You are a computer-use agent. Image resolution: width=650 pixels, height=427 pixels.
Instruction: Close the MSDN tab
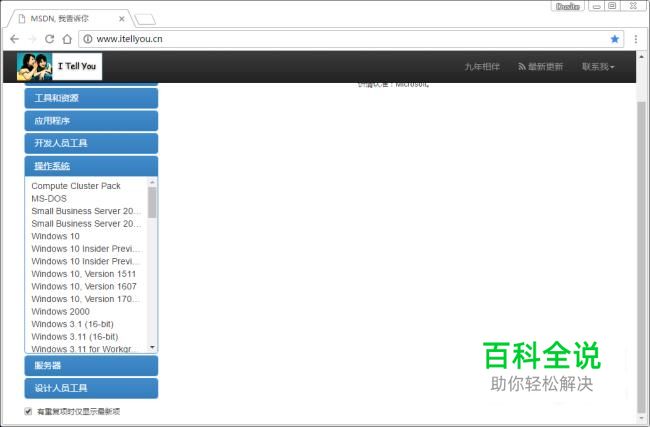coord(121,19)
